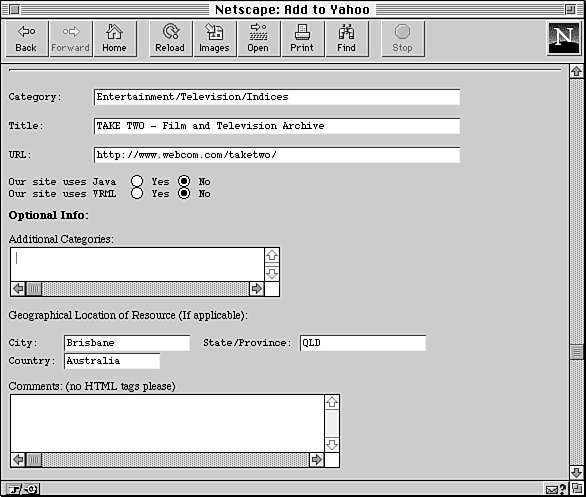Open the Home page icon
Viewport: 586px width, 497px height.
(x=115, y=39)
